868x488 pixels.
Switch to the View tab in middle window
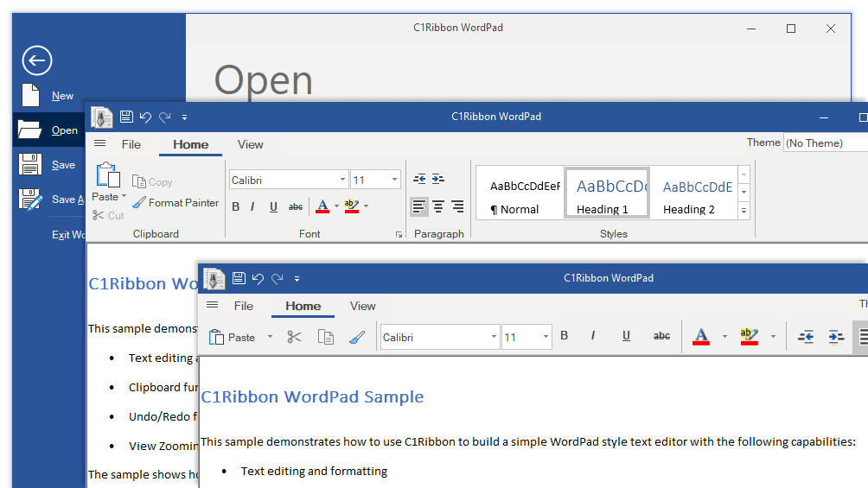[250, 144]
